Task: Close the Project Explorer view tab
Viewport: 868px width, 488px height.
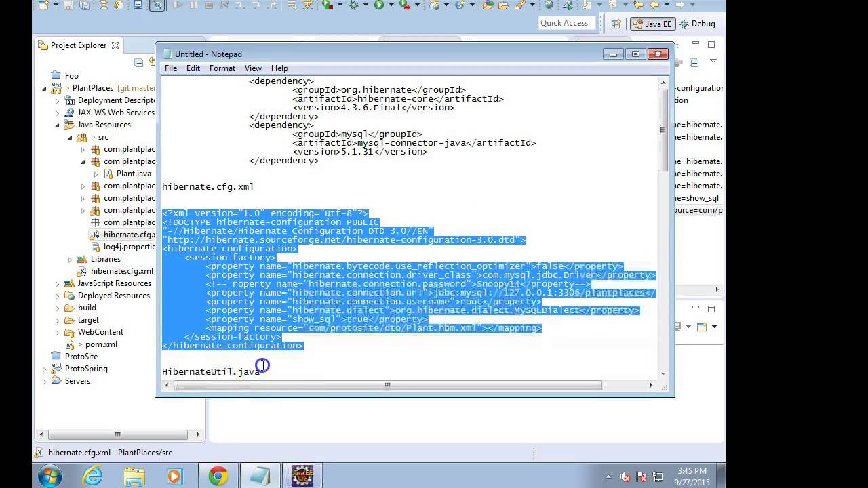Action: point(115,45)
